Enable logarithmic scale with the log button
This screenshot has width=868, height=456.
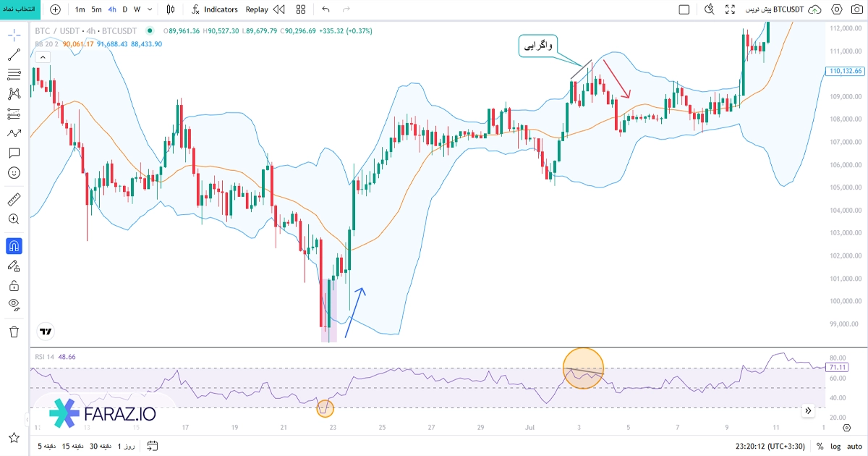(835, 447)
